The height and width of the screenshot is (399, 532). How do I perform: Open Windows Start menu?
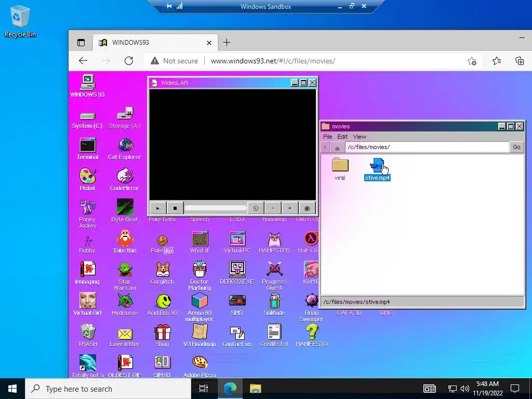(12, 389)
